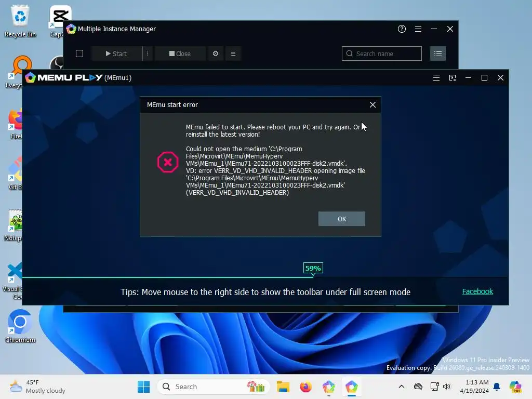Click Close button in Instance Manager toolbar
The height and width of the screenshot is (399, 532).
tap(180, 54)
